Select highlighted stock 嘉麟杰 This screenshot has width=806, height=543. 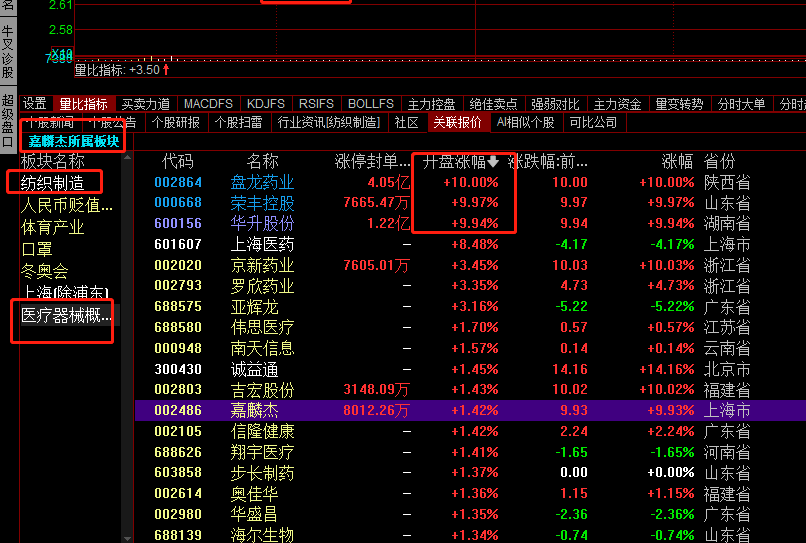click(254, 410)
